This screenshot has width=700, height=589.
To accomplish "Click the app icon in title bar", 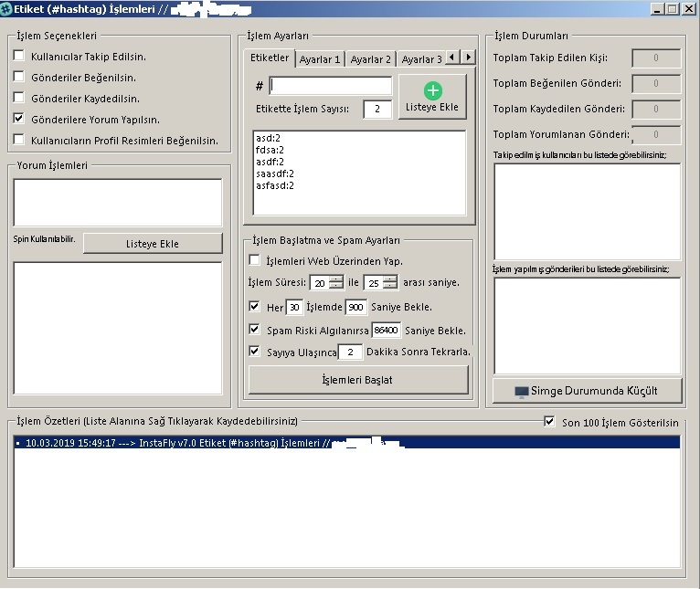I will (x=6, y=9).
